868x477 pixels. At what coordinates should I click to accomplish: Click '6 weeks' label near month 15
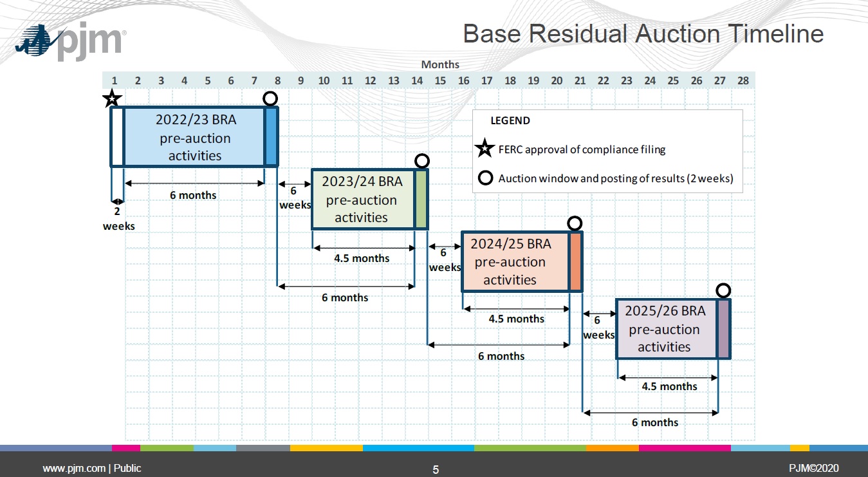(x=445, y=260)
